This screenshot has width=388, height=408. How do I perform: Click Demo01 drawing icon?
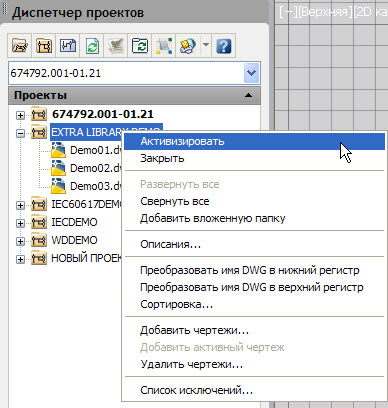[59, 150]
